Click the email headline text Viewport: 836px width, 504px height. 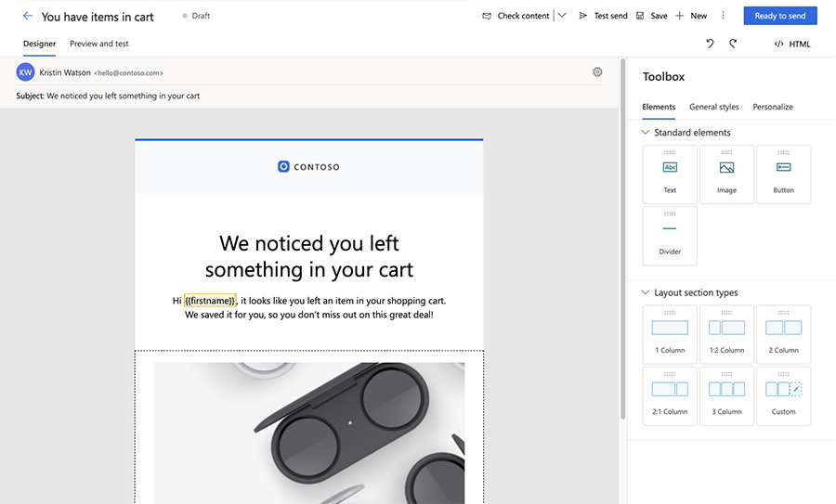pyautogui.click(x=309, y=256)
